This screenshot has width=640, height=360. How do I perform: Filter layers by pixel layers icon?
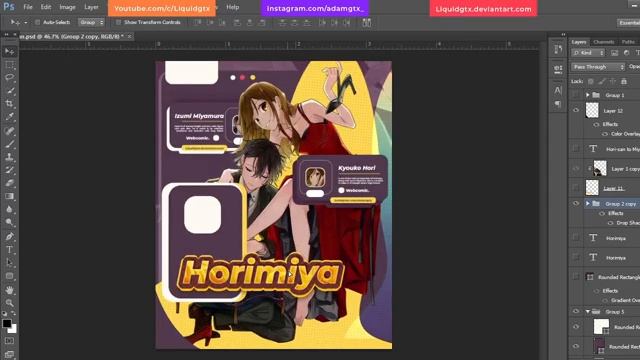click(614, 53)
